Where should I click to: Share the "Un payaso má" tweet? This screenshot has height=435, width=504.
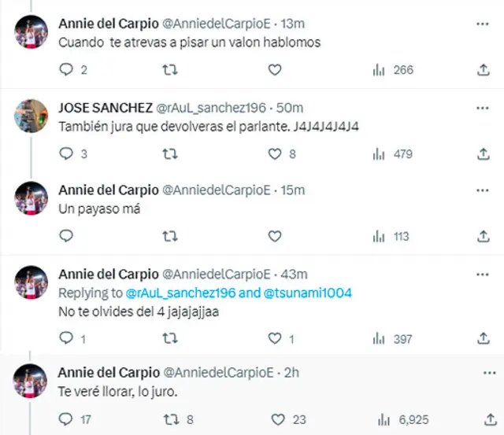point(483,236)
